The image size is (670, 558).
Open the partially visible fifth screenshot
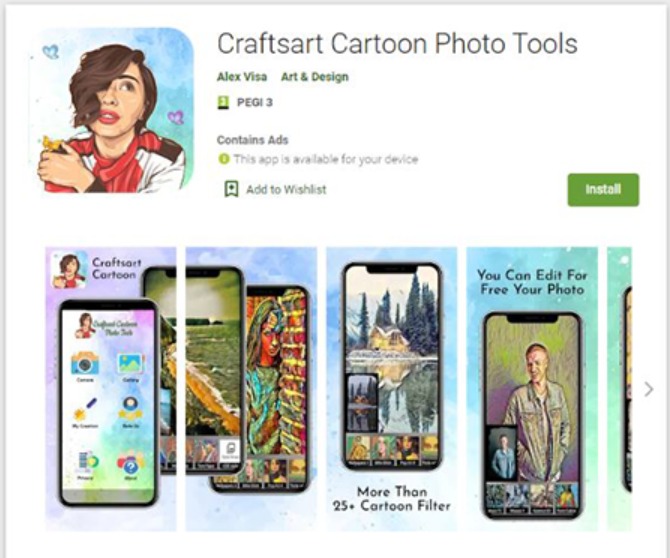tap(619, 389)
